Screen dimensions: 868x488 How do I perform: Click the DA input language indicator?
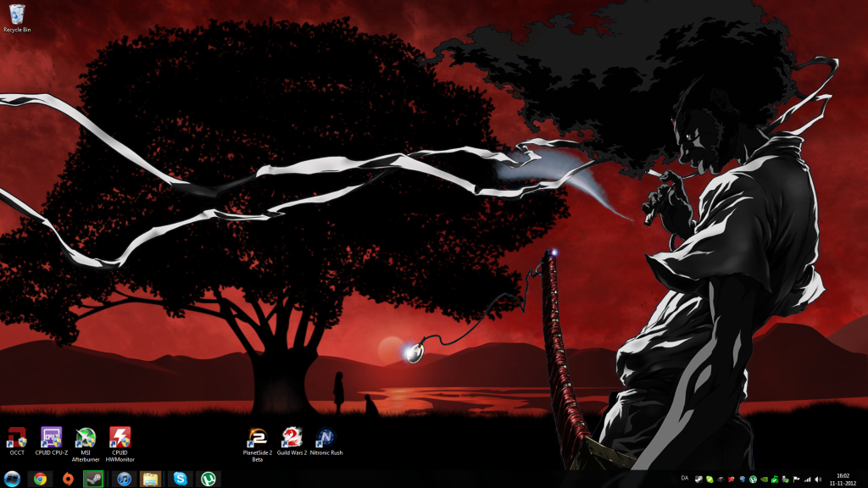click(x=685, y=479)
